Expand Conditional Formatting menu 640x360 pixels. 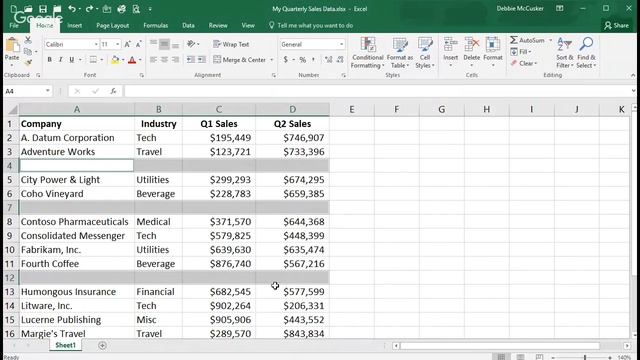click(367, 53)
